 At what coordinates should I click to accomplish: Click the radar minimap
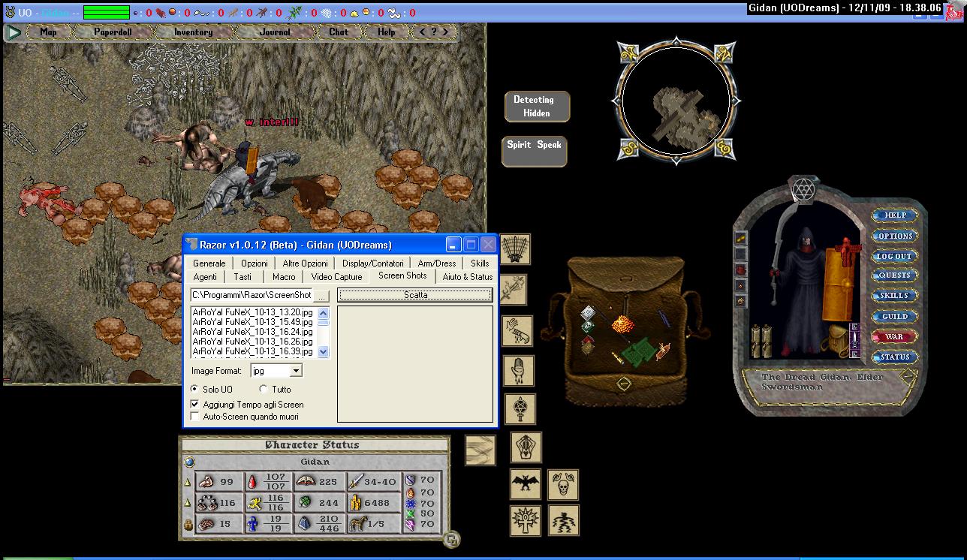[676, 101]
